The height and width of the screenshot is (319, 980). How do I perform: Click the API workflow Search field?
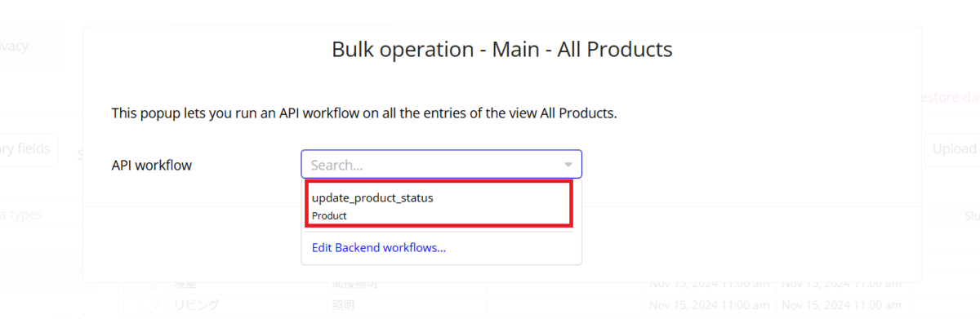click(441, 164)
